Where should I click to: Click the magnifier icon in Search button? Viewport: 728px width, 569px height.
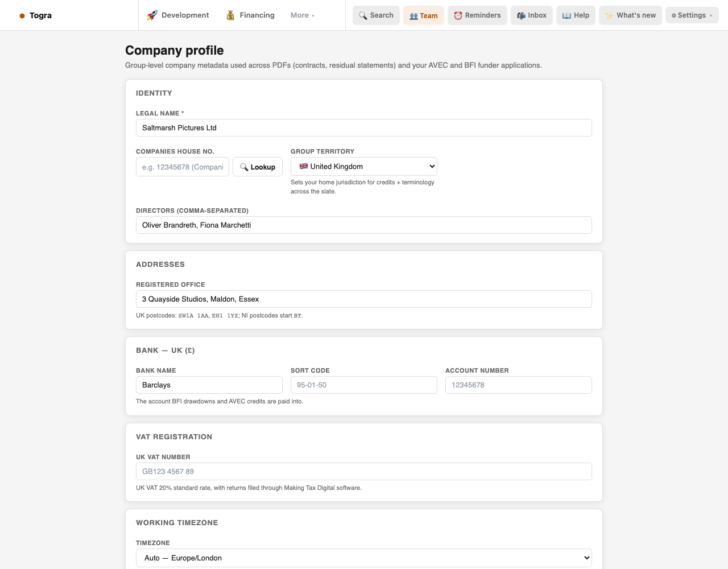(363, 15)
